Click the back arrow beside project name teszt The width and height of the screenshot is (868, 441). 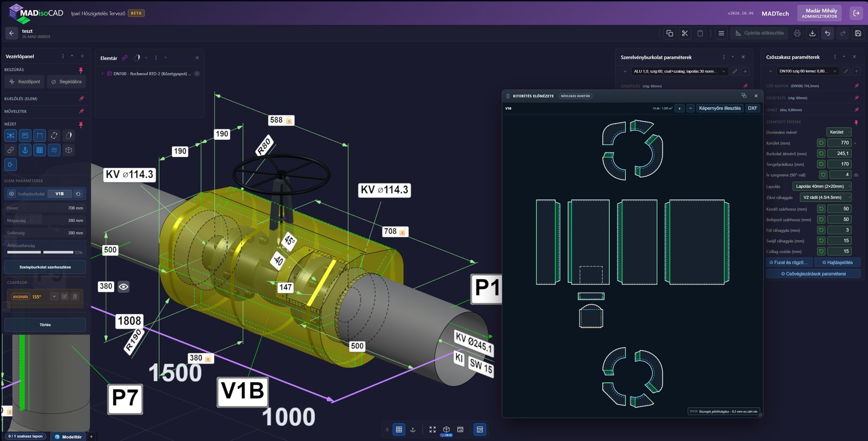click(x=12, y=33)
